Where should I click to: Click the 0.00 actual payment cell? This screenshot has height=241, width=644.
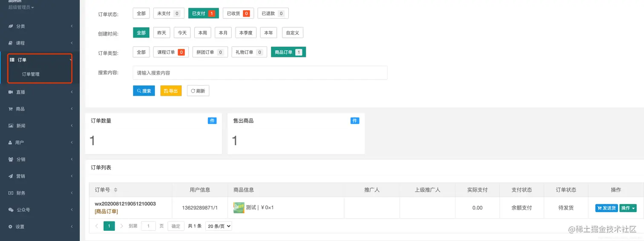(x=477, y=208)
